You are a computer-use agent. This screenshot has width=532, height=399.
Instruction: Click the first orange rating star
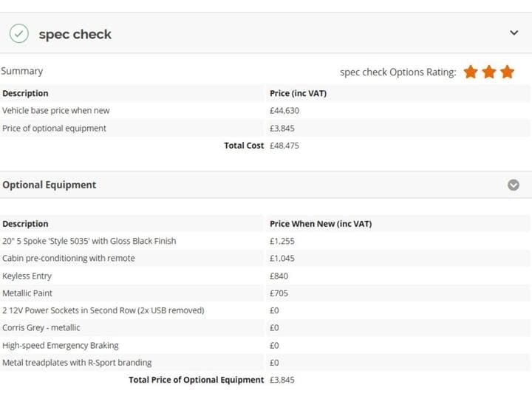471,72
